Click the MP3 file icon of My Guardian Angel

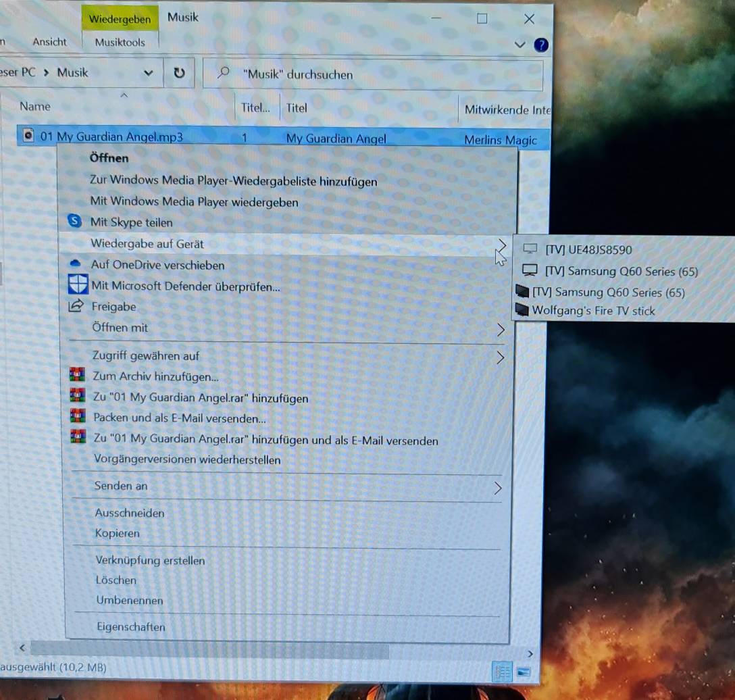(x=28, y=136)
